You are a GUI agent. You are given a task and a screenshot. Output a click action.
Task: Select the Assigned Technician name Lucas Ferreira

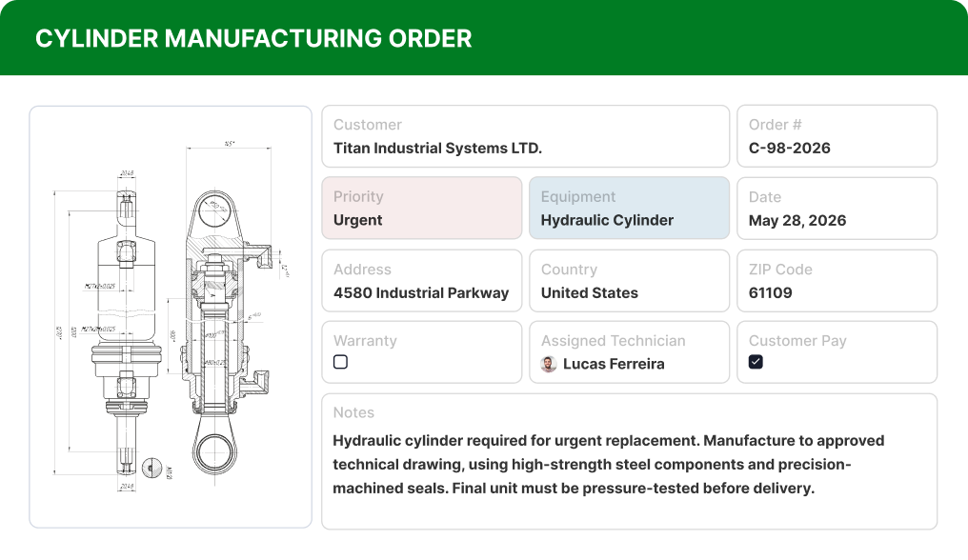coord(614,364)
